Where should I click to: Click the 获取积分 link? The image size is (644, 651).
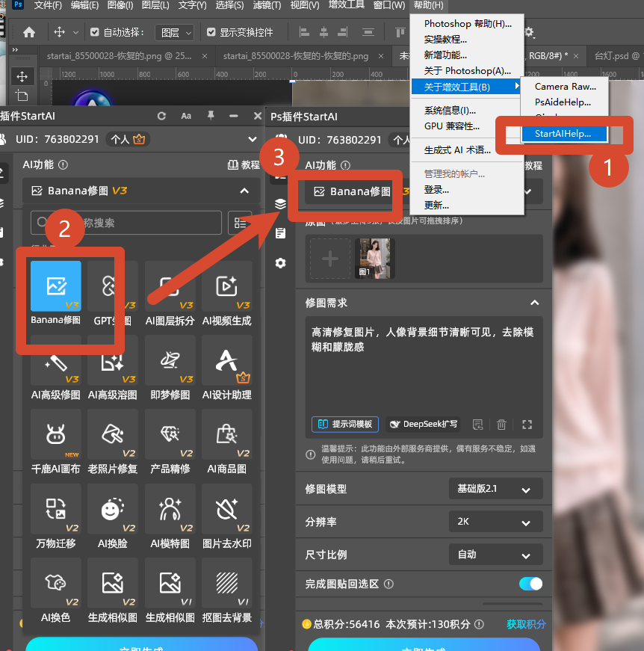(526, 624)
